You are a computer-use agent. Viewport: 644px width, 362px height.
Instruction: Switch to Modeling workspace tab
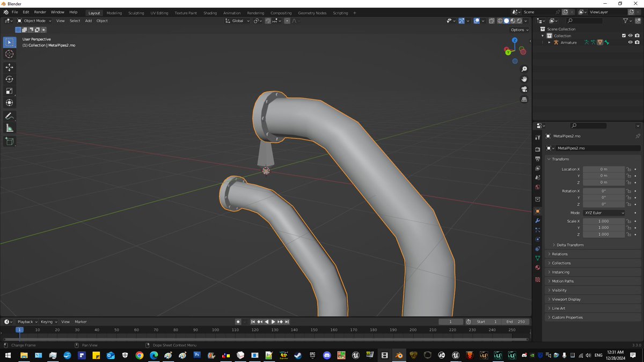[114, 13]
